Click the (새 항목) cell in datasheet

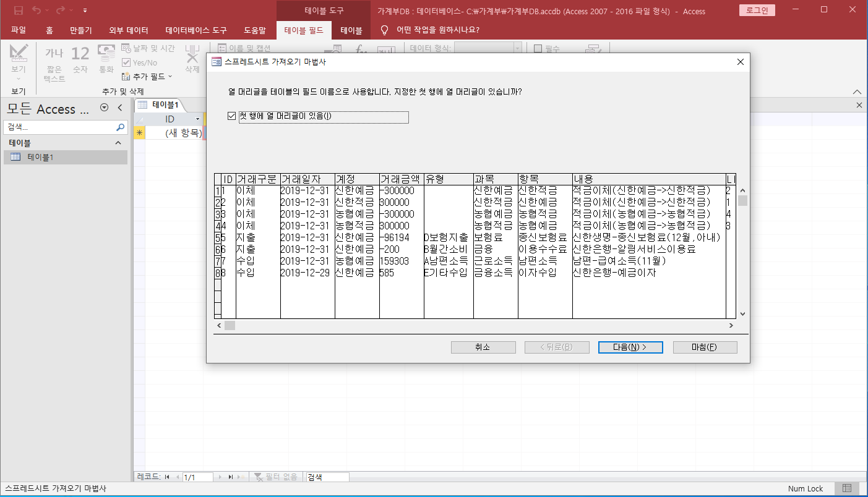tap(174, 133)
